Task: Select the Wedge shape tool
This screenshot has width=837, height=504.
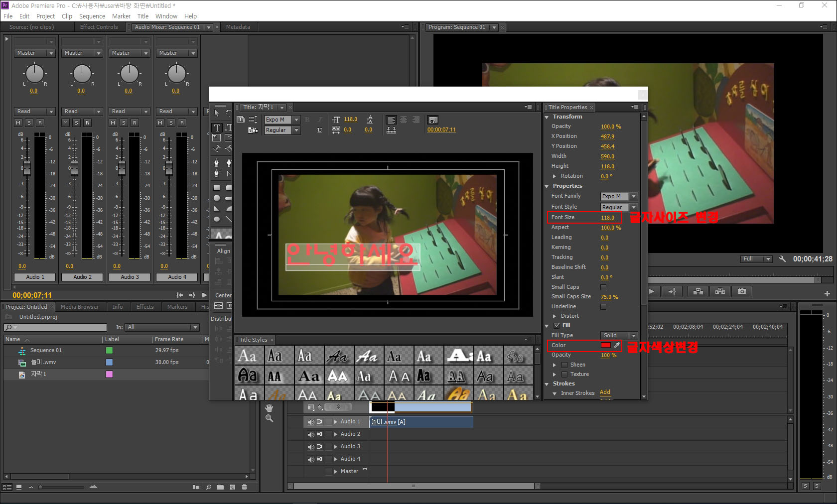Action: point(217,209)
